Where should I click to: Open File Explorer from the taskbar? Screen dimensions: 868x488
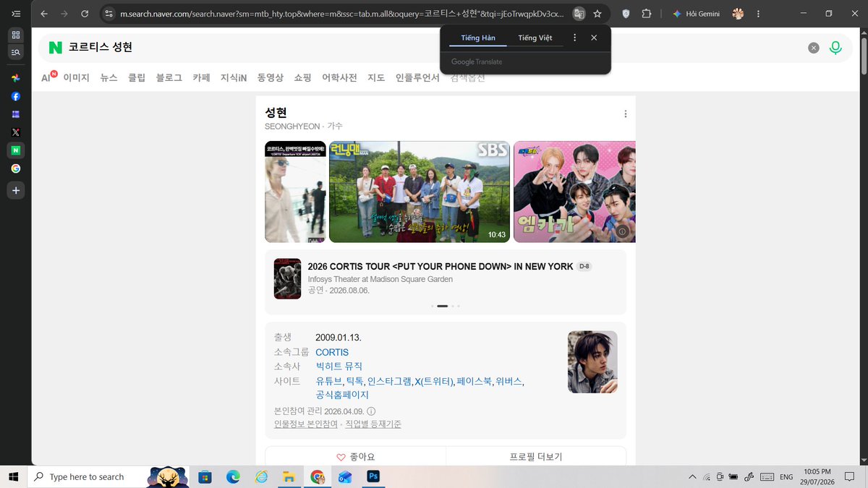[x=289, y=476]
